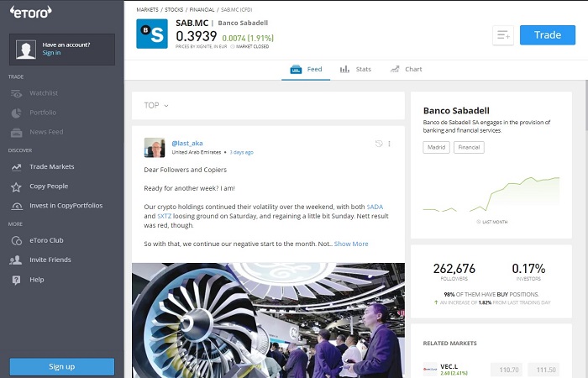
Task: Go to Trade Markets
Action: point(52,167)
